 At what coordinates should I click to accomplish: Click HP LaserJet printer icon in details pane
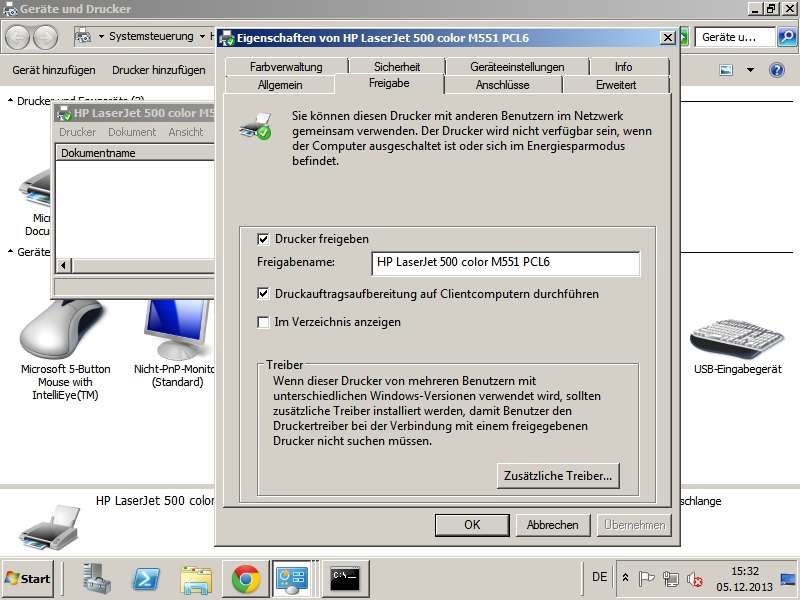(x=48, y=527)
